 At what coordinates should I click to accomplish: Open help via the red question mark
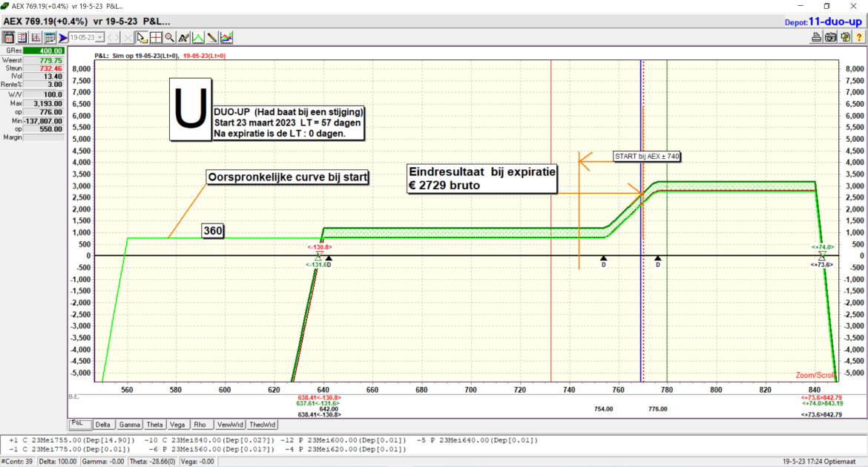pyautogui.click(x=859, y=38)
